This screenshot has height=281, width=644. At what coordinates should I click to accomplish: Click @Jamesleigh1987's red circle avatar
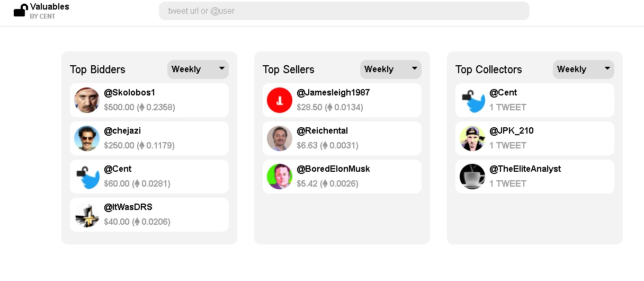coord(280,100)
